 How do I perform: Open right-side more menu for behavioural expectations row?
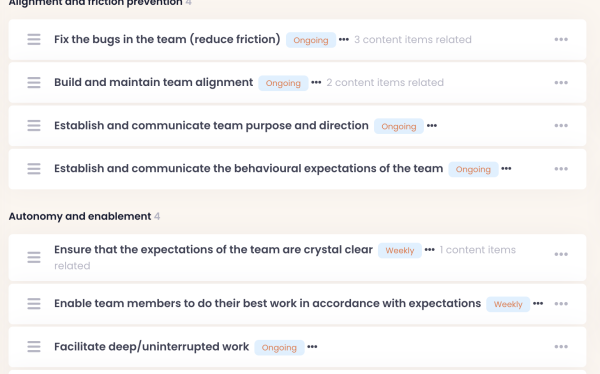(x=561, y=169)
